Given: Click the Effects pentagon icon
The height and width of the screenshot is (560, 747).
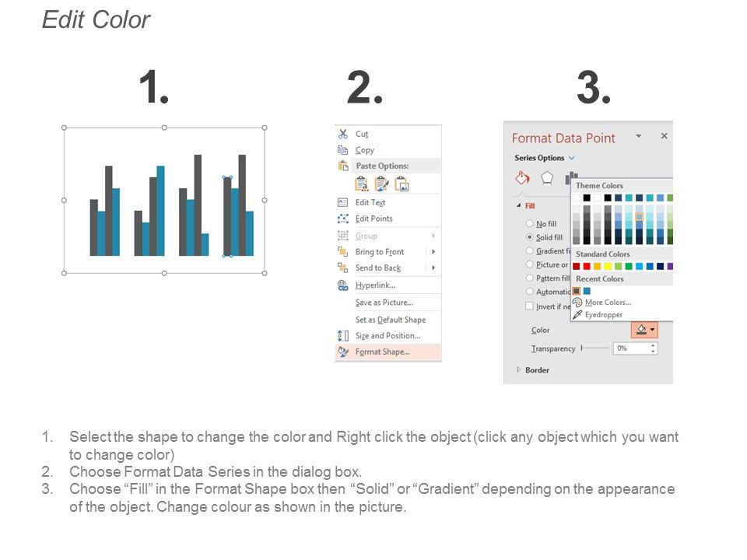Looking at the screenshot, I should coord(547,177).
